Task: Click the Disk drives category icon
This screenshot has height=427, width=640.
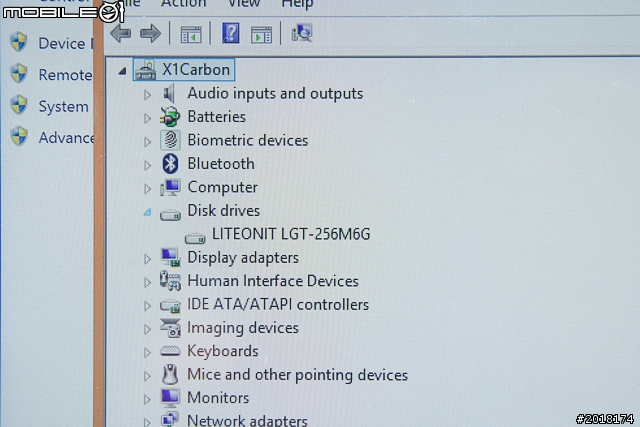Action: [x=170, y=214]
